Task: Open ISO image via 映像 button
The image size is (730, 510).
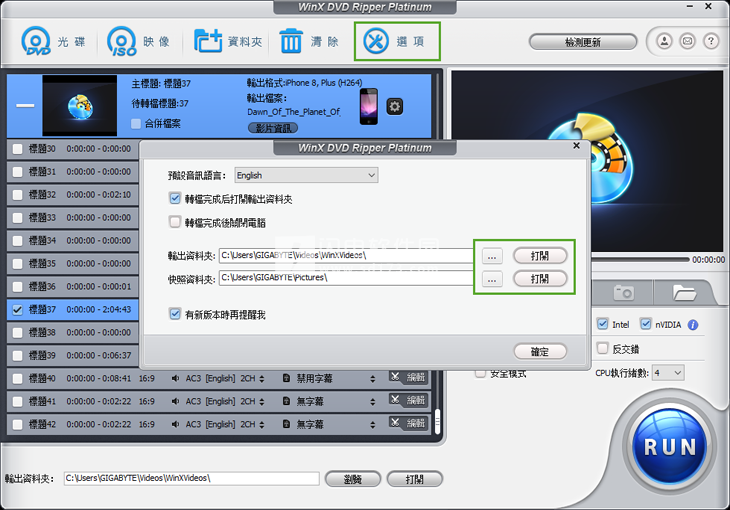Action: click(x=139, y=41)
